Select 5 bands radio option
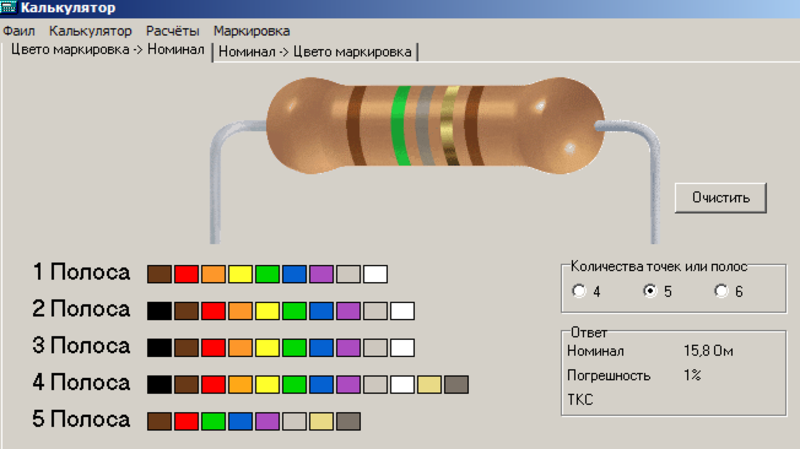800x449 pixels. pos(650,291)
